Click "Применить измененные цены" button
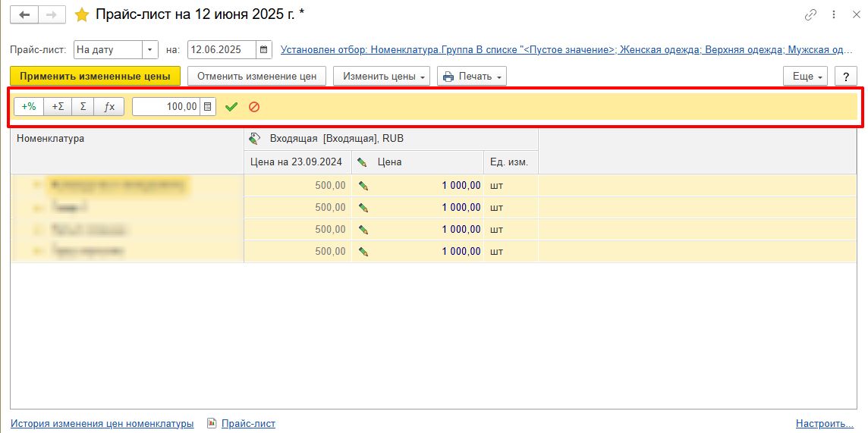Viewport: 868px width, 433px height. 95,77
